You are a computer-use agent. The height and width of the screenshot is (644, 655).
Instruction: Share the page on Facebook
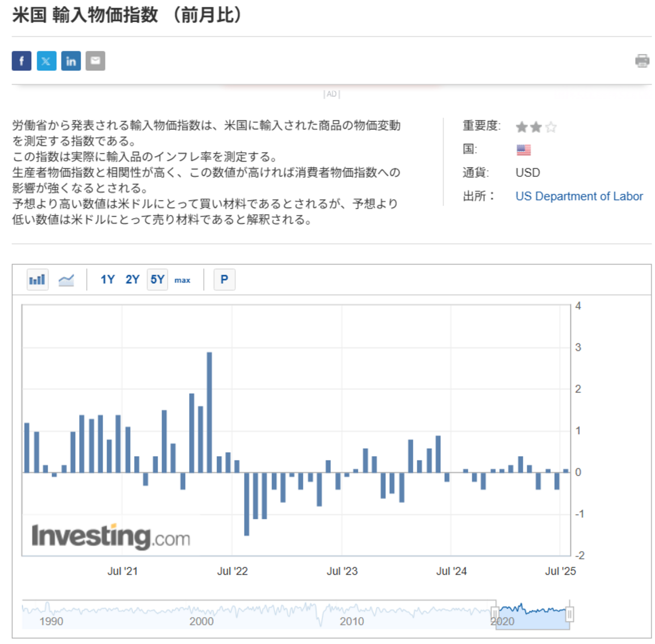pos(22,61)
